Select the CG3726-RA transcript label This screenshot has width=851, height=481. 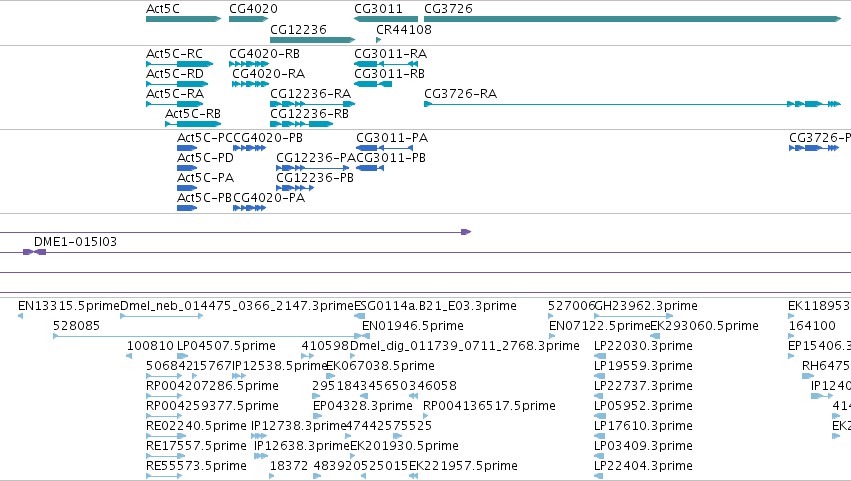[x=461, y=94]
